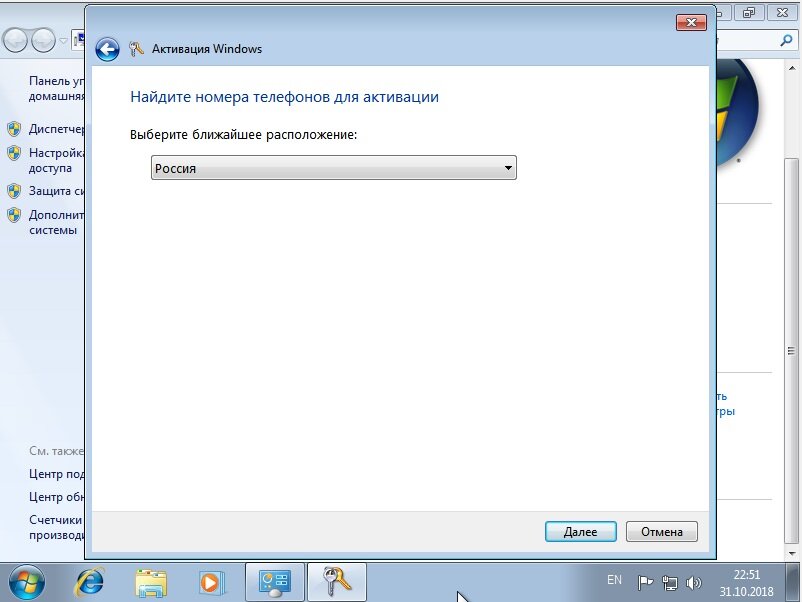802x602 pixels.
Task: Open Счетчики производительности link
Action: [x=56, y=527]
